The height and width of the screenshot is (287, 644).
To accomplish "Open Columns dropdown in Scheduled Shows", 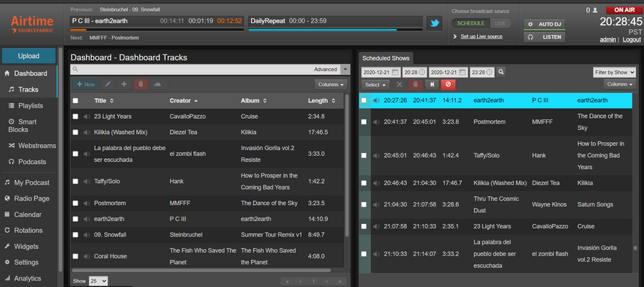I will pyautogui.click(x=619, y=84).
